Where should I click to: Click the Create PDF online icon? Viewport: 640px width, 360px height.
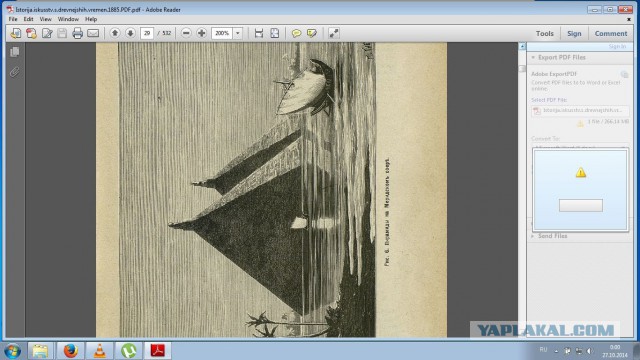[31, 33]
